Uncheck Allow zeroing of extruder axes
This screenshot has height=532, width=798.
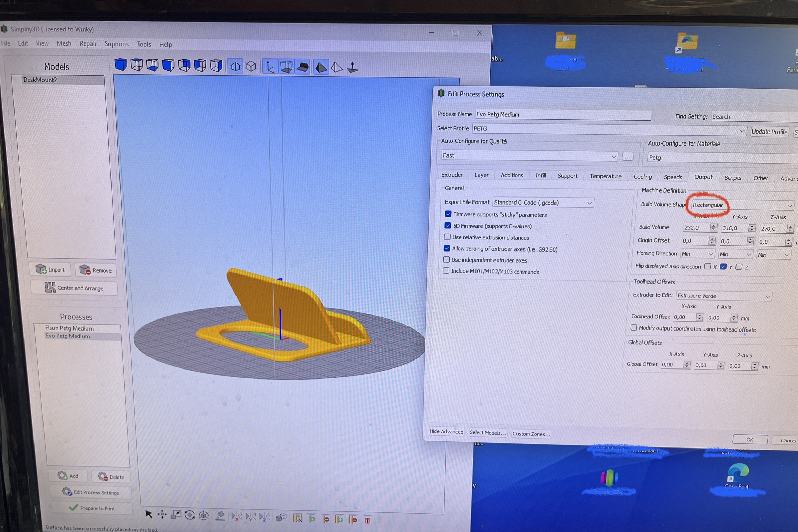(x=447, y=248)
